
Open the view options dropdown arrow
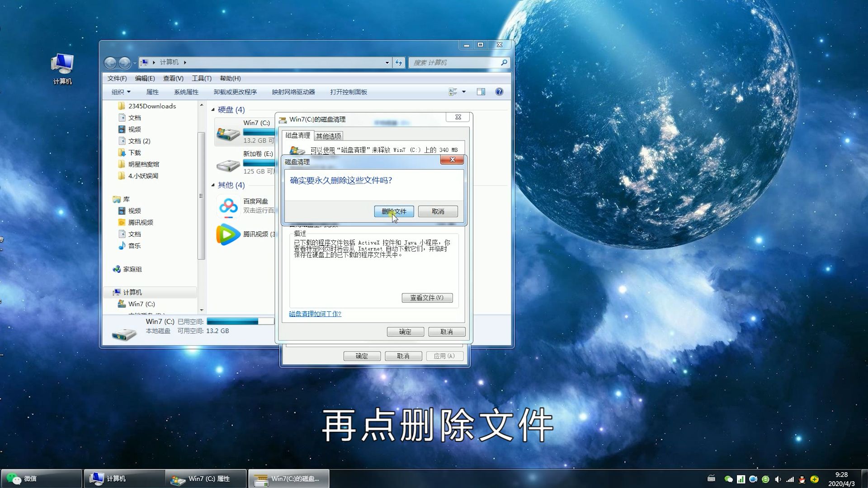click(464, 92)
